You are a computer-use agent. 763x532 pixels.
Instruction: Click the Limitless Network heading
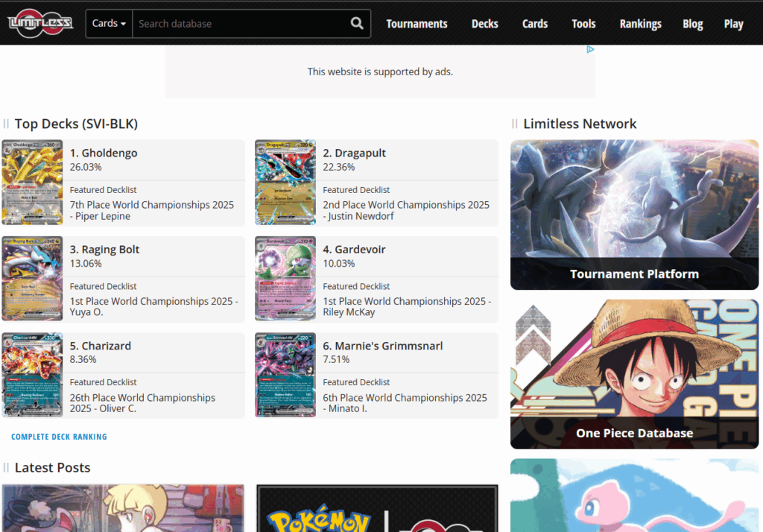click(580, 124)
